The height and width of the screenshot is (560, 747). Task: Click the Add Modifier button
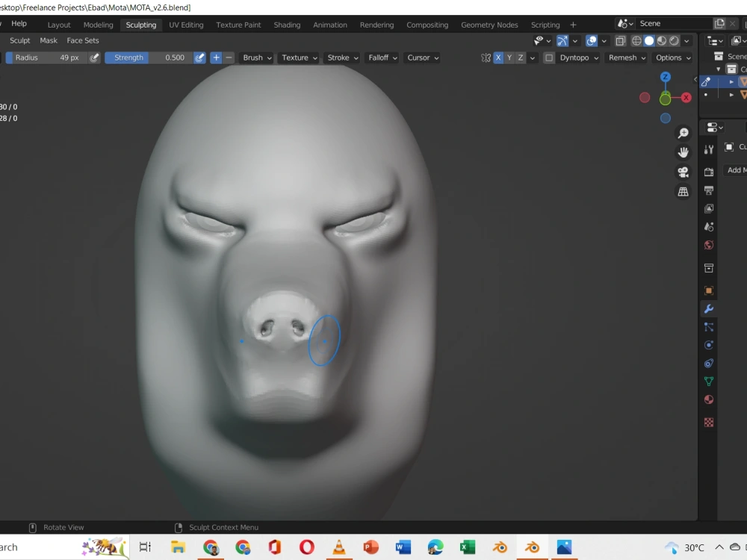click(x=736, y=170)
